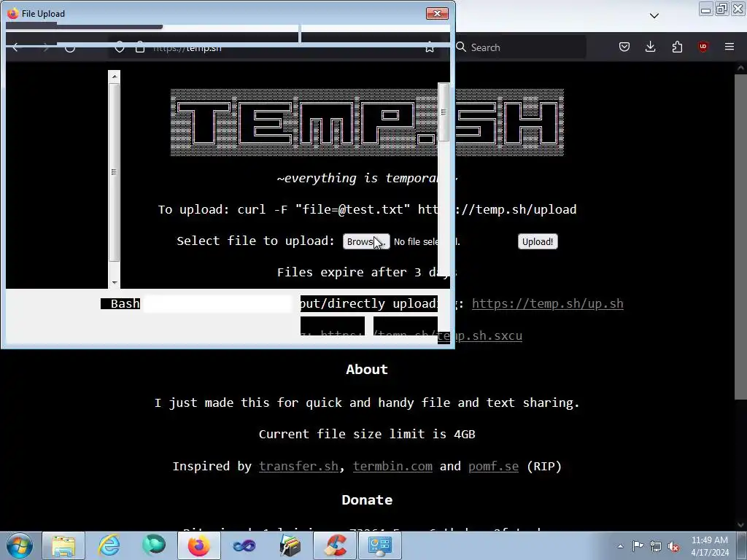The width and height of the screenshot is (747, 560).
Task: Click the dialog's left scrollbar up arrow
Action: [115, 76]
